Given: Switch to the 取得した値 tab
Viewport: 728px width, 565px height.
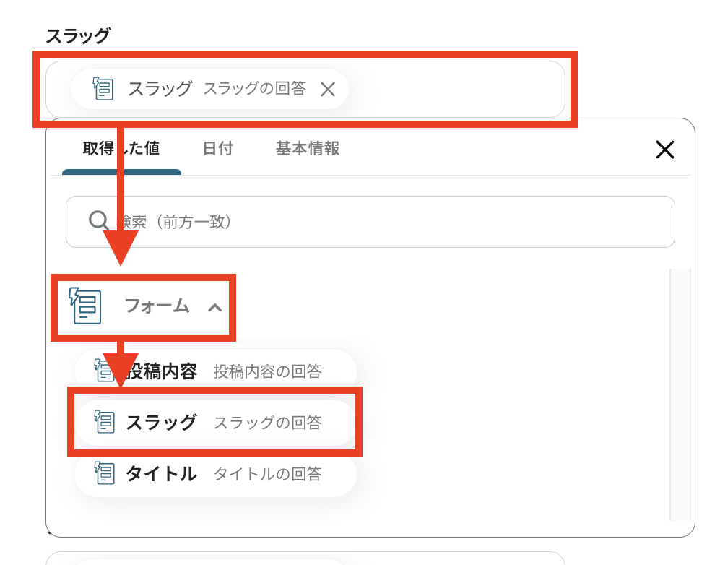Looking at the screenshot, I should point(121,149).
